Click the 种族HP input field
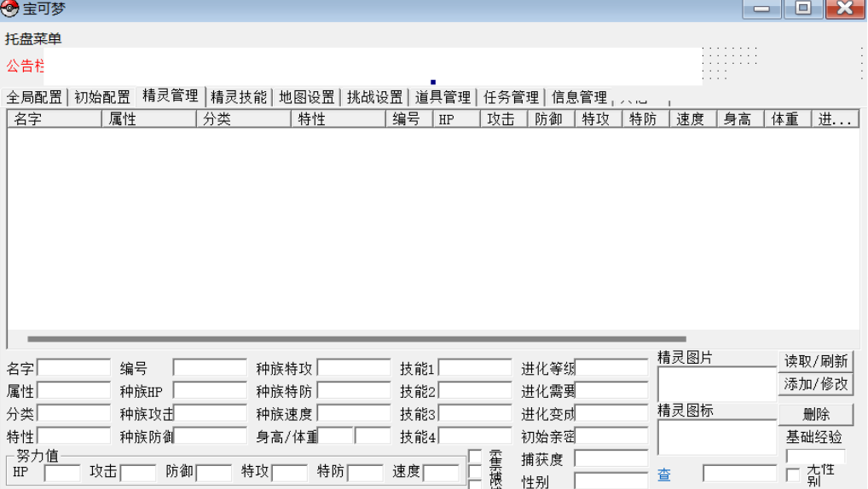 tap(210, 391)
